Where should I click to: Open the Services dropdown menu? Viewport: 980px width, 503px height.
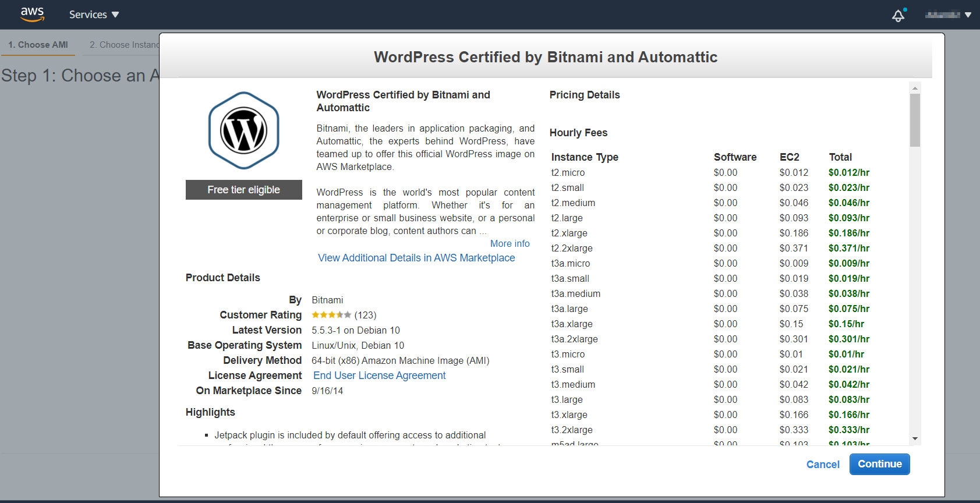coord(94,15)
